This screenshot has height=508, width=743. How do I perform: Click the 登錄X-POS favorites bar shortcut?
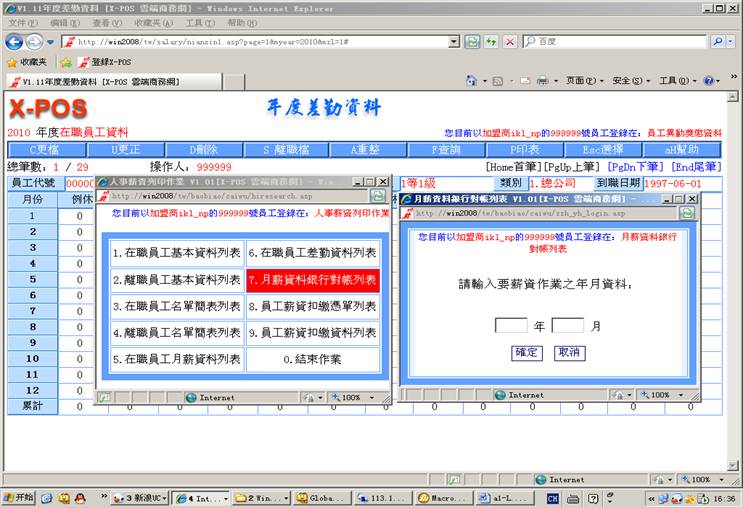[x=103, y=62]
